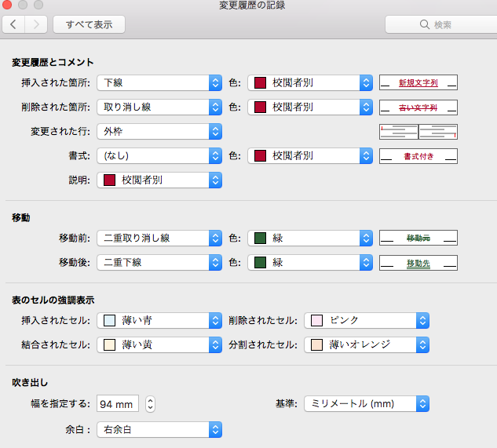
Task: Click the stepper next to 94 mm
Action: coord(150,404)
